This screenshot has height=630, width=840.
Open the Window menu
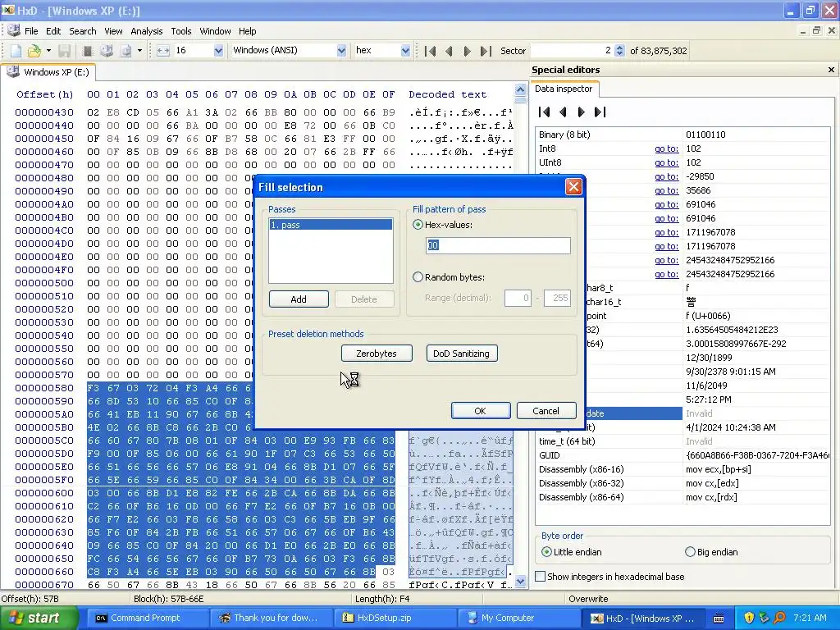[215, 31]
